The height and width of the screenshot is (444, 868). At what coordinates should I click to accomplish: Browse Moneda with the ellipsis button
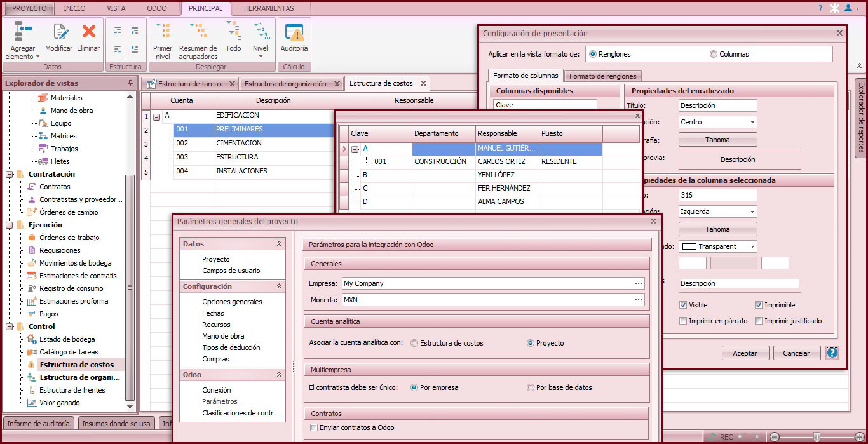click(x=639, y=300)
